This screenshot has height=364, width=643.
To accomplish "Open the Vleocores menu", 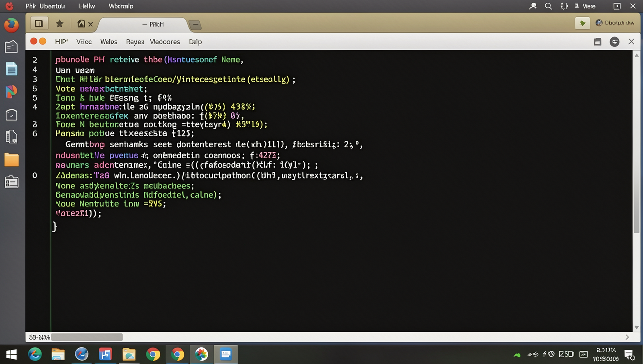I will (x=165, y=42).
